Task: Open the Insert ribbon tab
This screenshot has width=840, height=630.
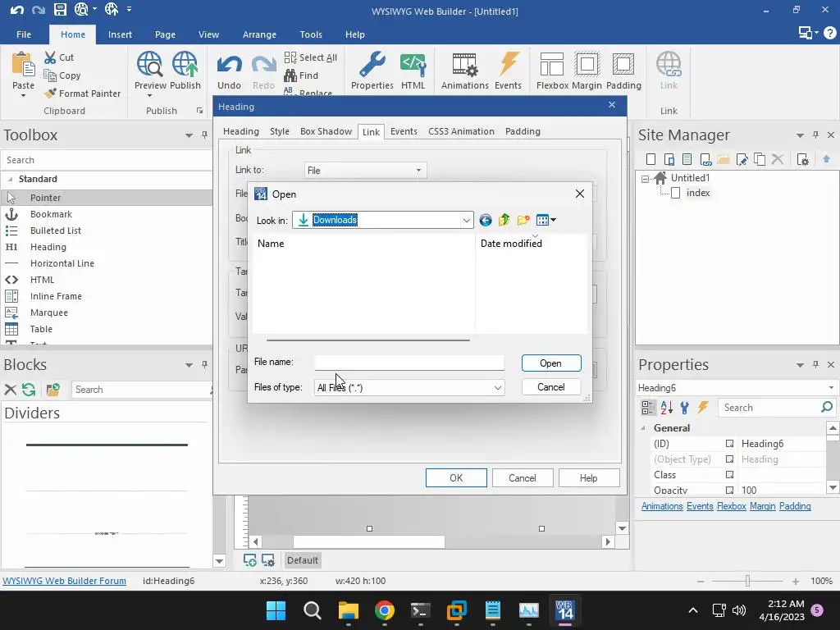Action: pos(120,34)
